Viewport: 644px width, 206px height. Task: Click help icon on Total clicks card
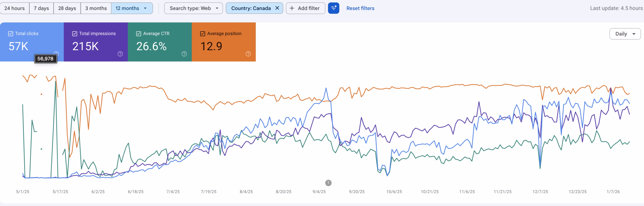click(x=56, y=54)
